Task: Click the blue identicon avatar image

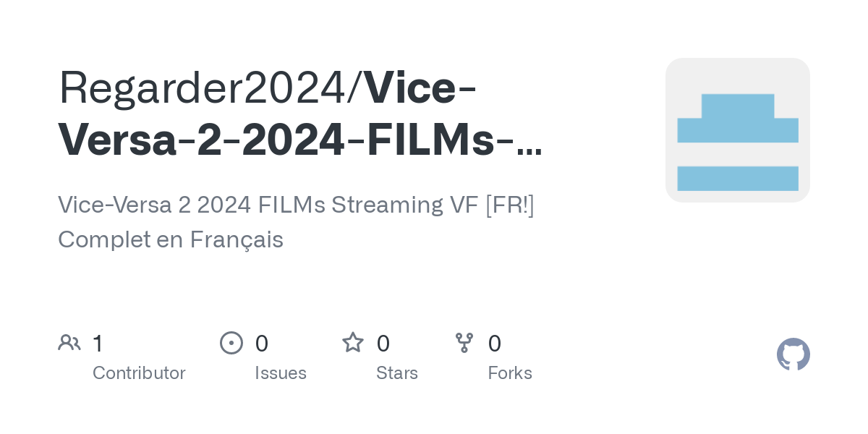Action: [x=738, y=130]
